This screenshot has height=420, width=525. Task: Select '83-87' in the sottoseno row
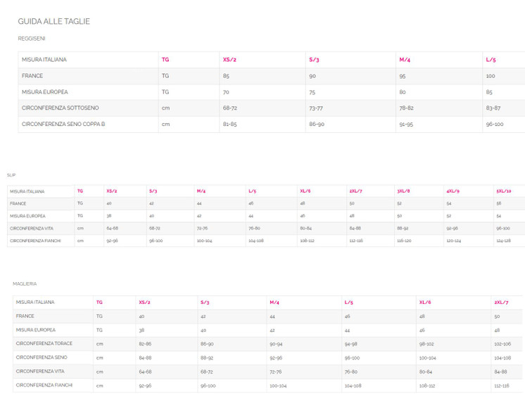(x=493, y=108)
